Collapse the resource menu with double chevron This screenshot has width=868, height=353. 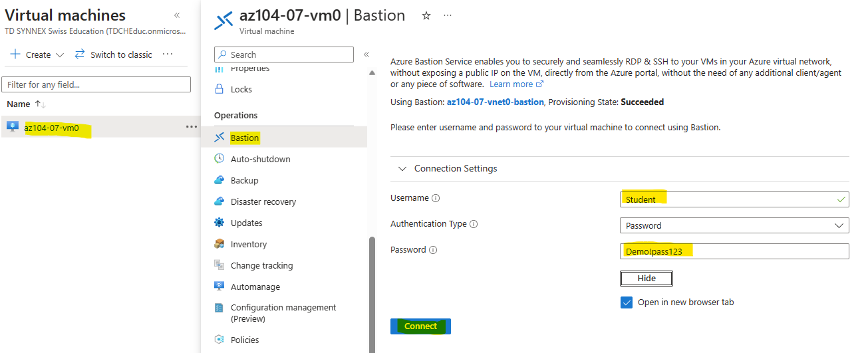pyautogui.click(x=366, y=55)
